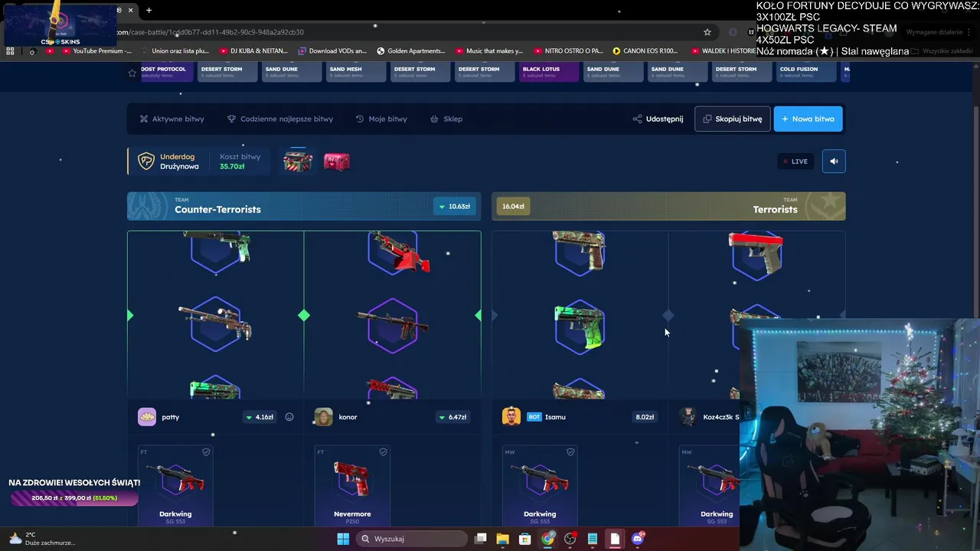Open the Golden Apartments bookmark
980x551 pixels.
click(411, 51)
